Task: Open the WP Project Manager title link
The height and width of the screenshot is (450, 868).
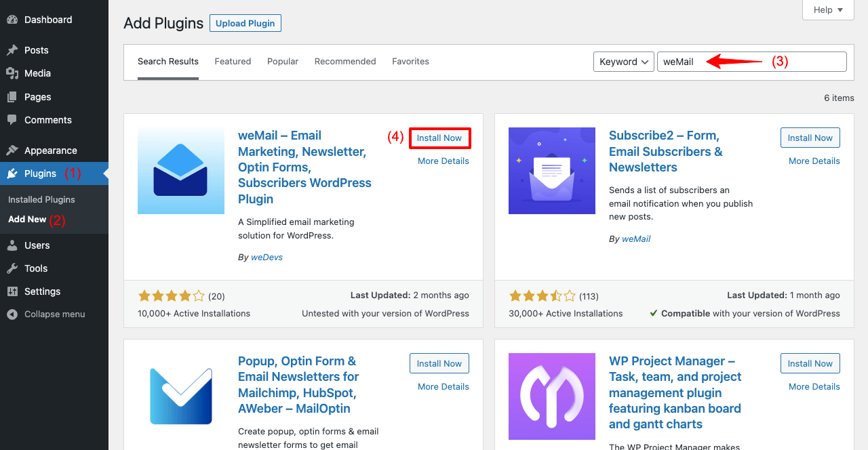Action: click(675, 393)
